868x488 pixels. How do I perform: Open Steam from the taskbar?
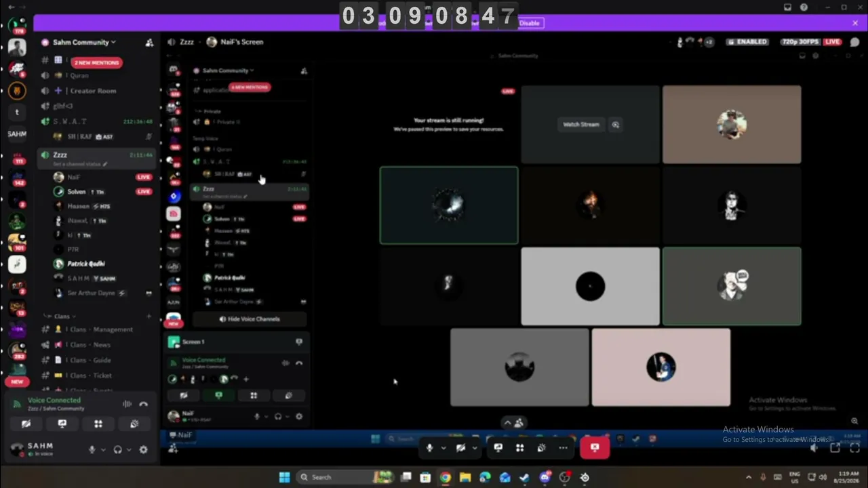[525, 477]
